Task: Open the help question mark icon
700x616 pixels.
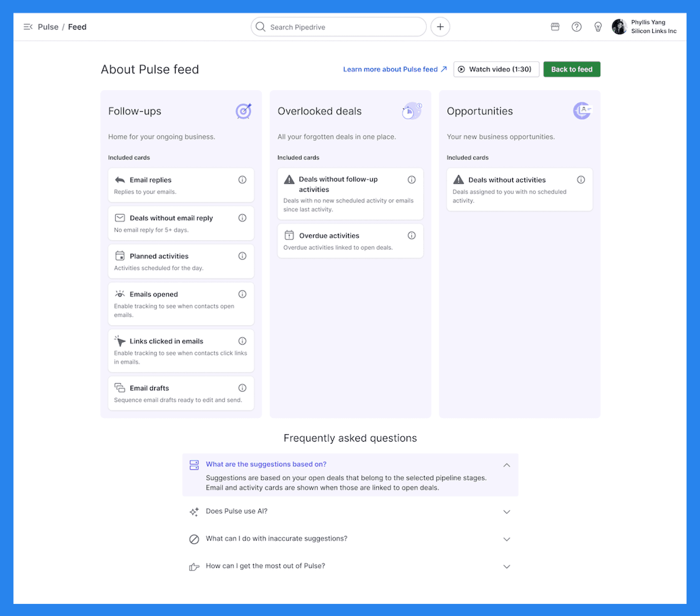Action: 576,27
